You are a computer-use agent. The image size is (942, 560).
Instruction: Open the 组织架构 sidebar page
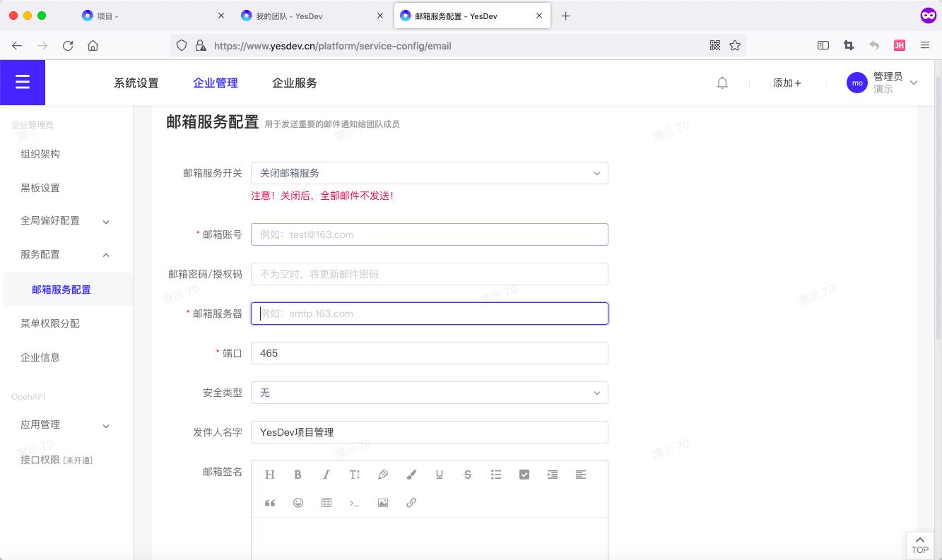pos(42,154)
